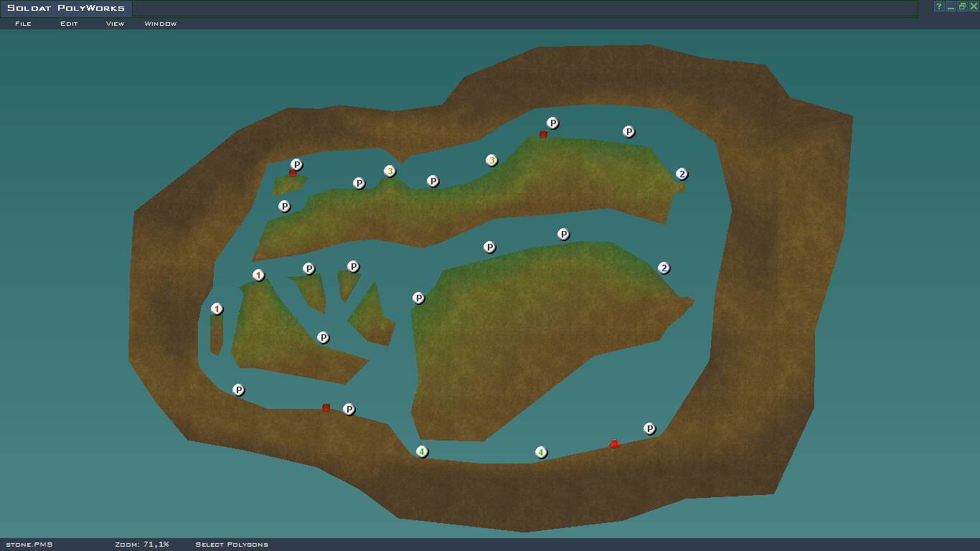The height and width of the screenshot is (551, 980).
Task: Click red object on the bottom-right floor
Action: (614, 444)
